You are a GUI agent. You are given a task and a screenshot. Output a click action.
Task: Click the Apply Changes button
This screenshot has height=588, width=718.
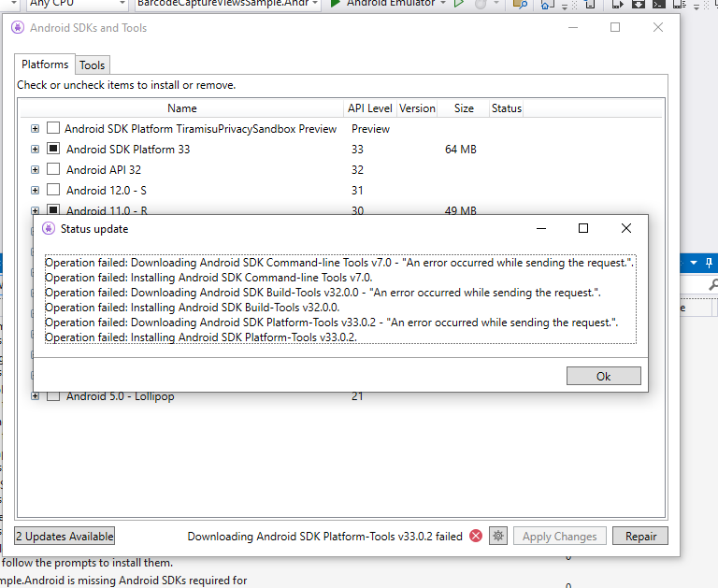560,537
